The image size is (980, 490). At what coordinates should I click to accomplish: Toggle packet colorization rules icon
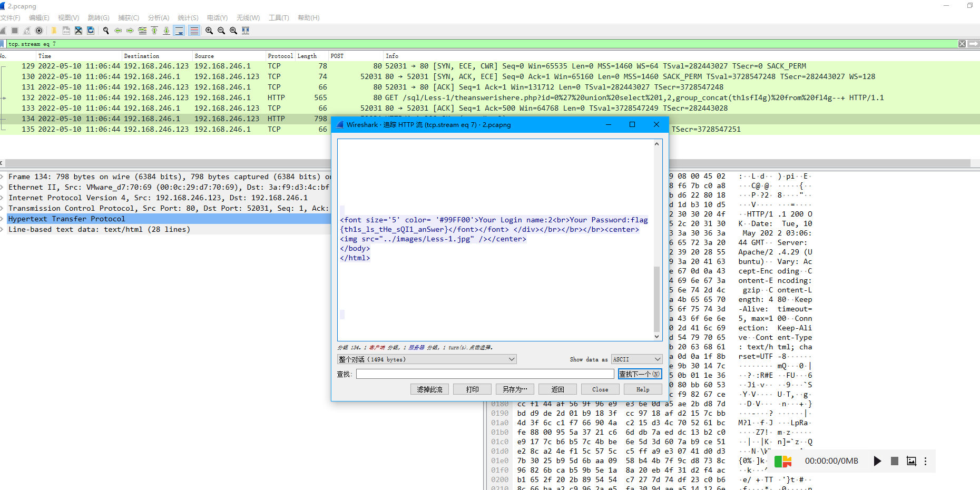click(x=194, y=31)
